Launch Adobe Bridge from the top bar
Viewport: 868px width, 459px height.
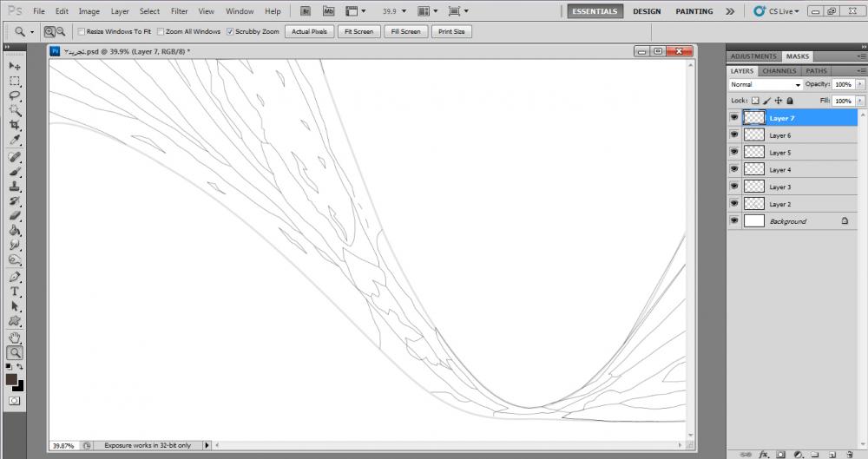(x=307, y=11)
